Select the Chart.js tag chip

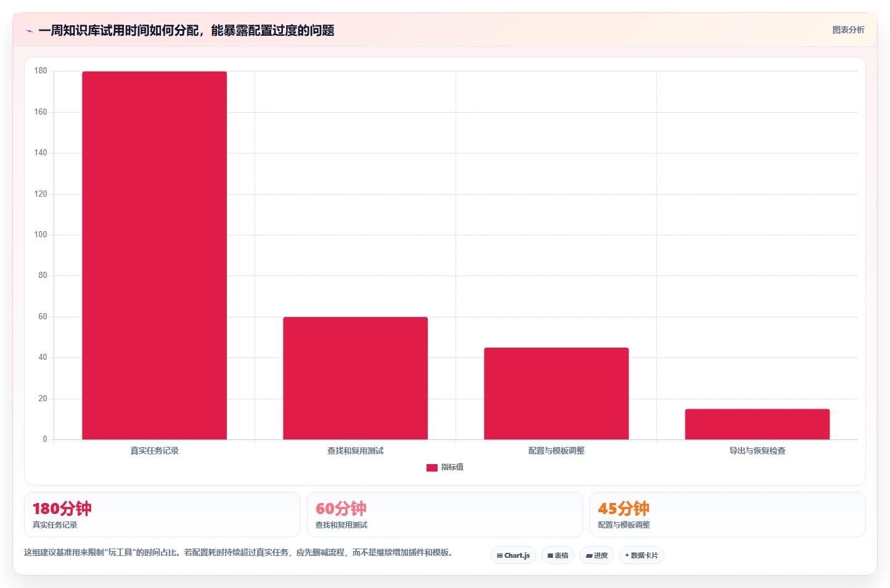click(513, 555)
